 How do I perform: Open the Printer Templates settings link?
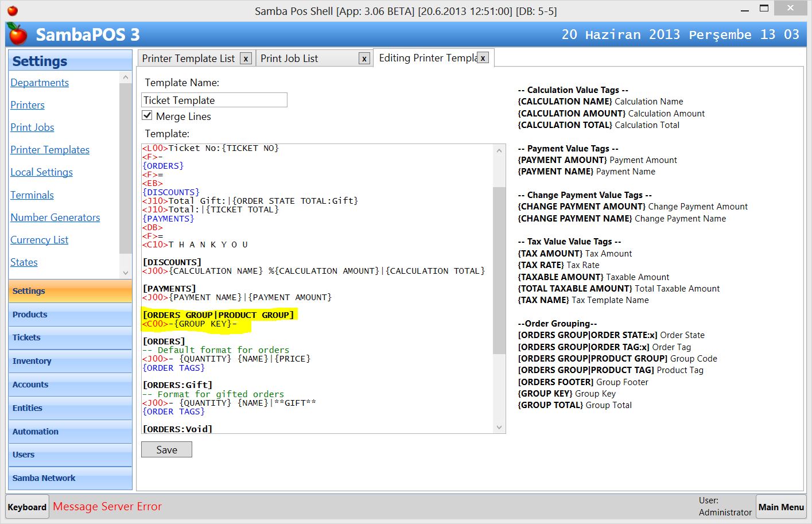(x=50, y=150)
